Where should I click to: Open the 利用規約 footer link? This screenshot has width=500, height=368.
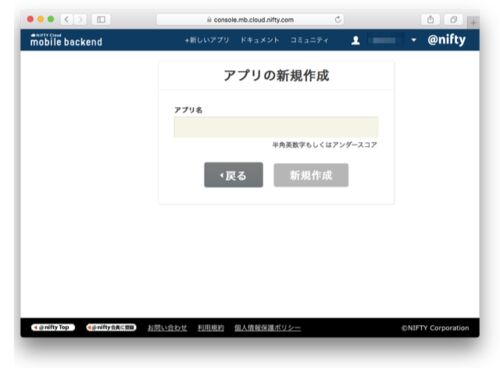coord(211,328)
